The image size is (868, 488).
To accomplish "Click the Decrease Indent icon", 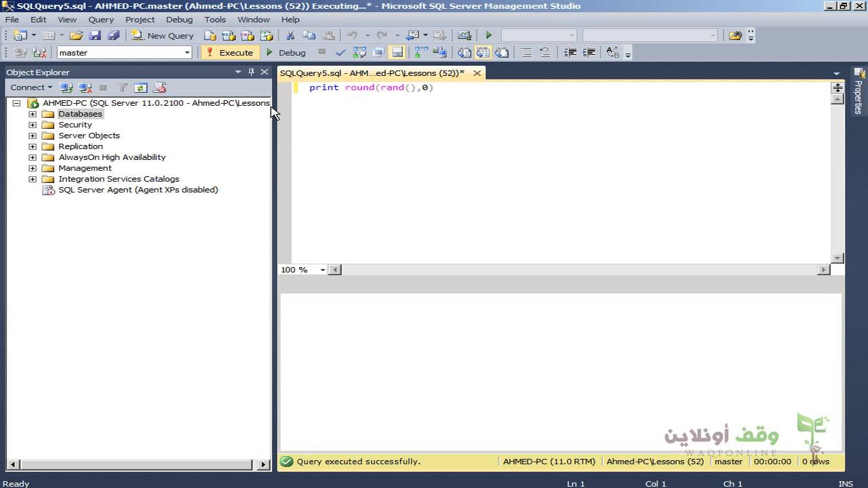I will [x=570, y=52].
